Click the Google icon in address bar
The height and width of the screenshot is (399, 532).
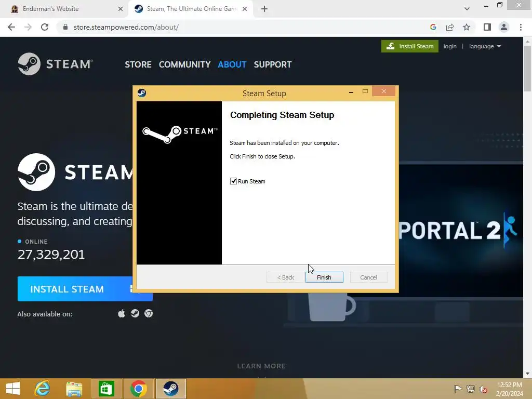(433, 27)
